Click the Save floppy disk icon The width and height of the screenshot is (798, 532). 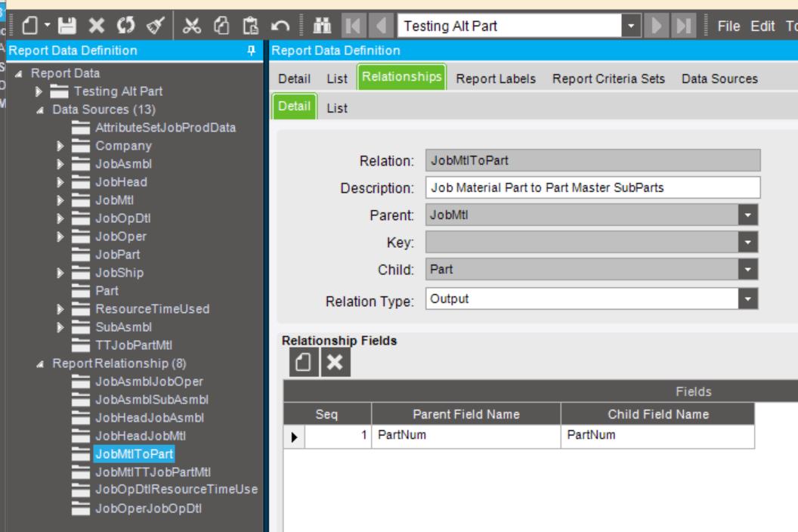tap(67, 26)
